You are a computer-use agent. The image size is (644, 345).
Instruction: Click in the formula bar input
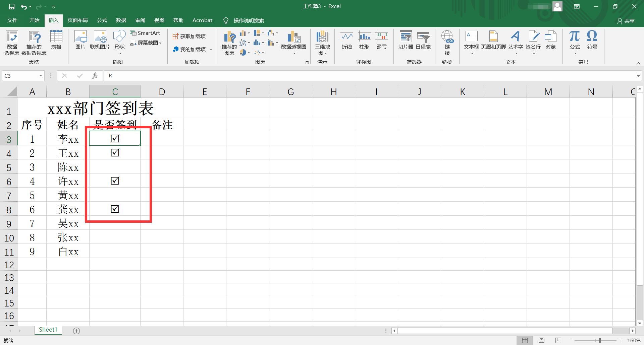pyautogui.click(x=370, y=76)
